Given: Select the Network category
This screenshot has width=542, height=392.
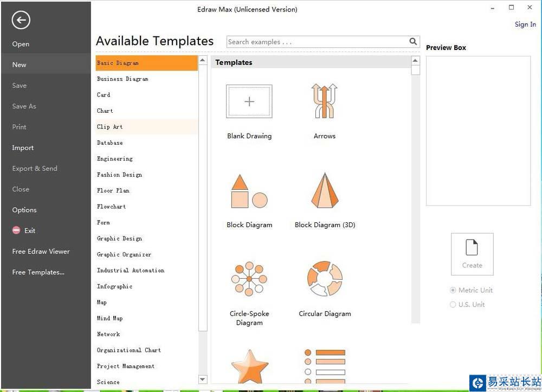Looking at the screenshot, I should [x=146, y=334].
